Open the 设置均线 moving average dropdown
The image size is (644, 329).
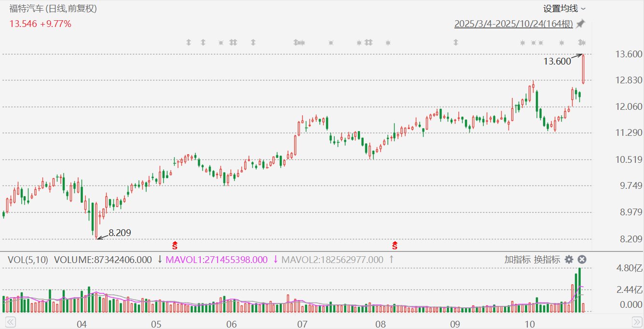[564, 9]
